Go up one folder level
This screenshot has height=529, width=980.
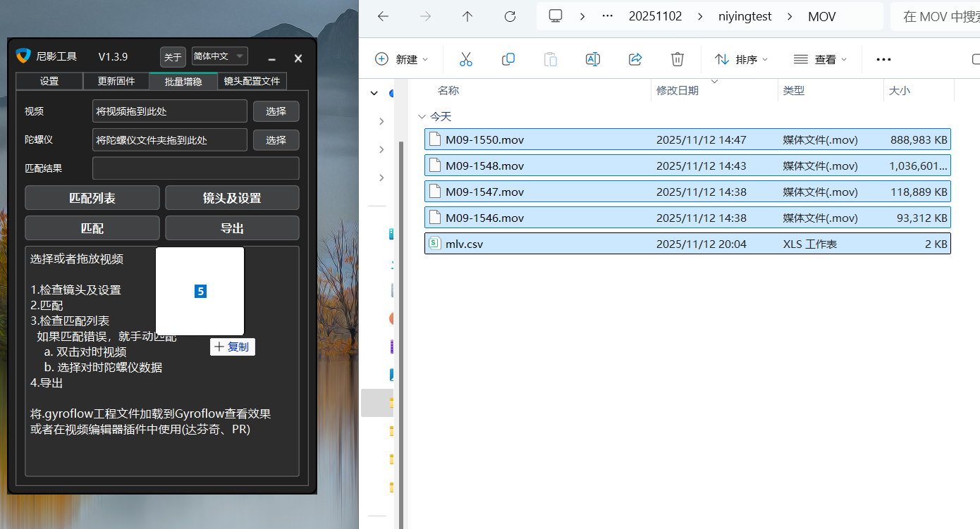point(467,16)
